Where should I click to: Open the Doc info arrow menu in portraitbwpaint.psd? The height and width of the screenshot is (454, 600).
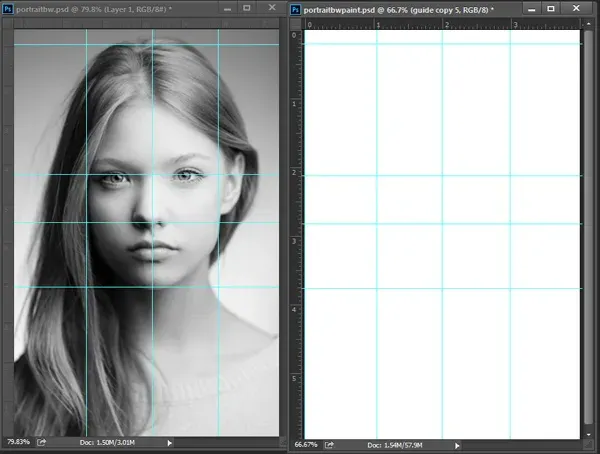pyautogui.click(x=457, y=446)
